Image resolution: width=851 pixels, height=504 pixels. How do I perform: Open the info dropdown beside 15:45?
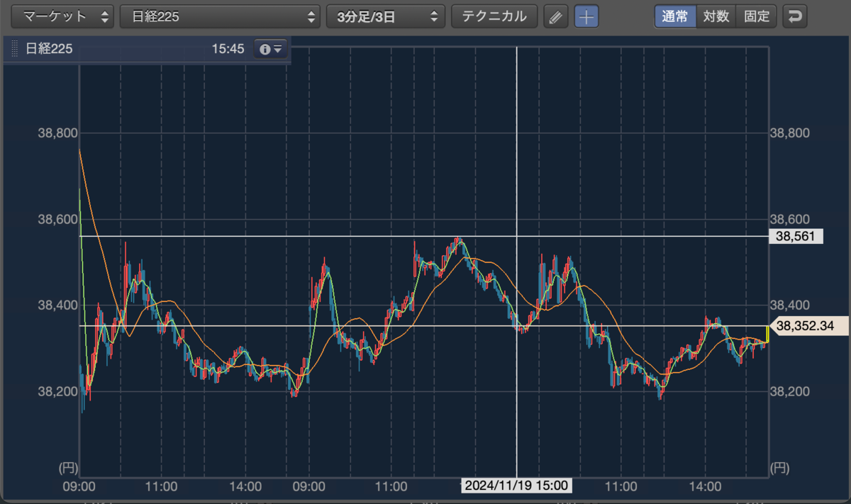tap(271, 49)
